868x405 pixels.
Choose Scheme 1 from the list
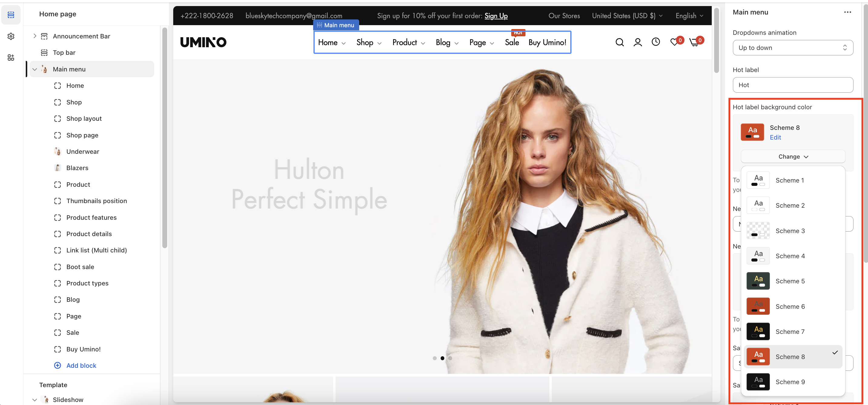pos(790,180)
